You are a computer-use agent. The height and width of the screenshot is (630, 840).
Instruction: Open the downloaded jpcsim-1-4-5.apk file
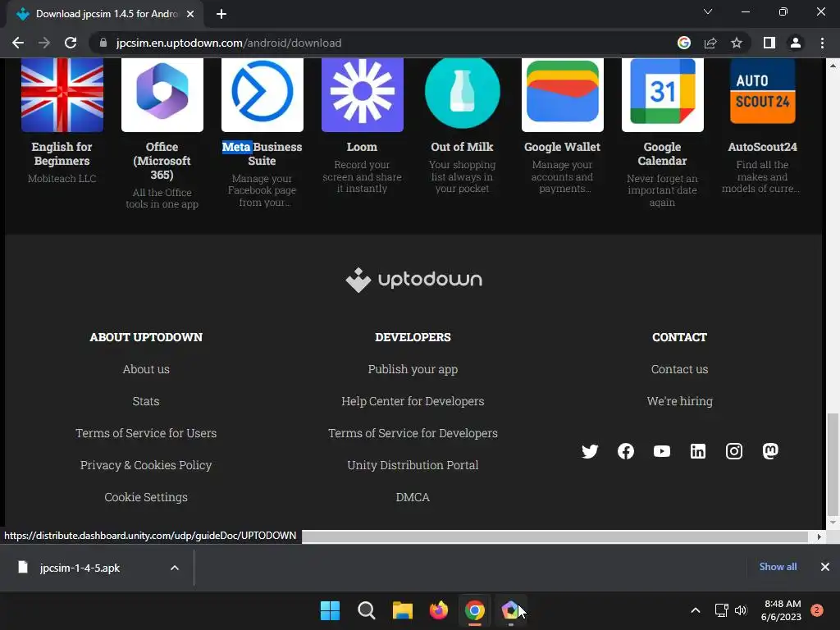(x=80, y=568)
